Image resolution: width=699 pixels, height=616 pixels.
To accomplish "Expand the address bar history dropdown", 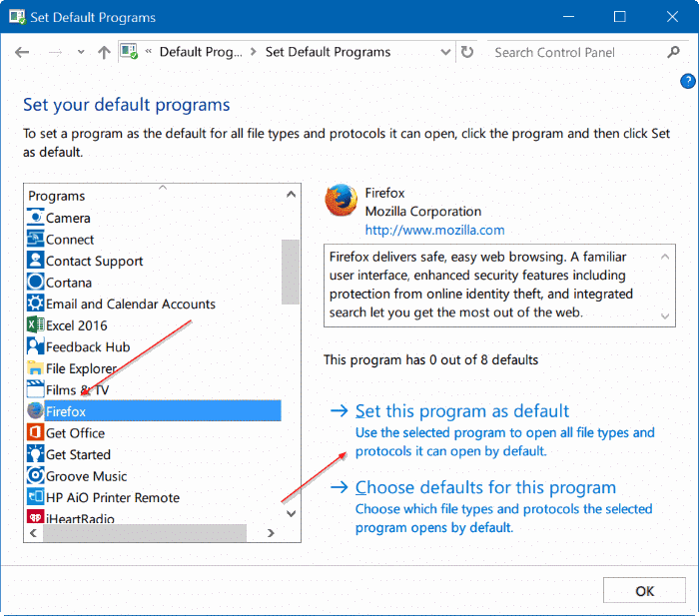I will pyautogui.click(x=445, y=52).
